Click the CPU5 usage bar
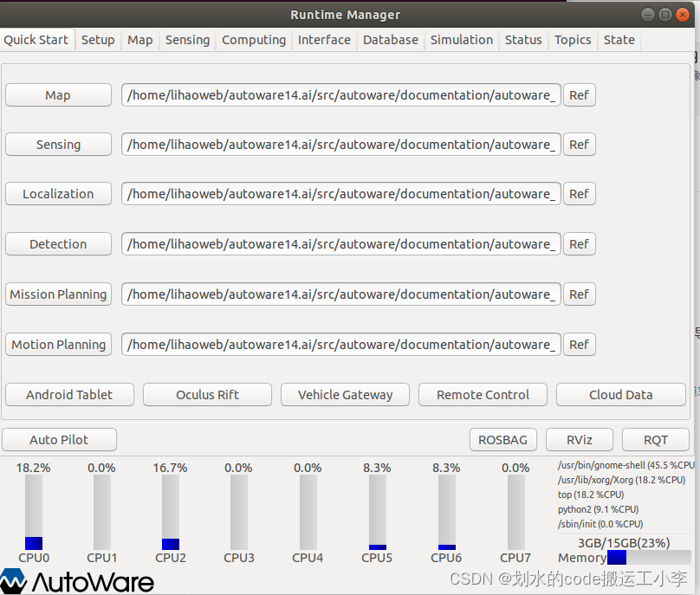700x595 pixels. [x=378, y=512]
